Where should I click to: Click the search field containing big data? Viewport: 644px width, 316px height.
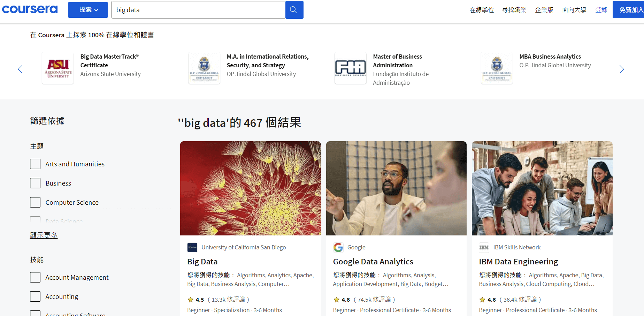(198, 10)
